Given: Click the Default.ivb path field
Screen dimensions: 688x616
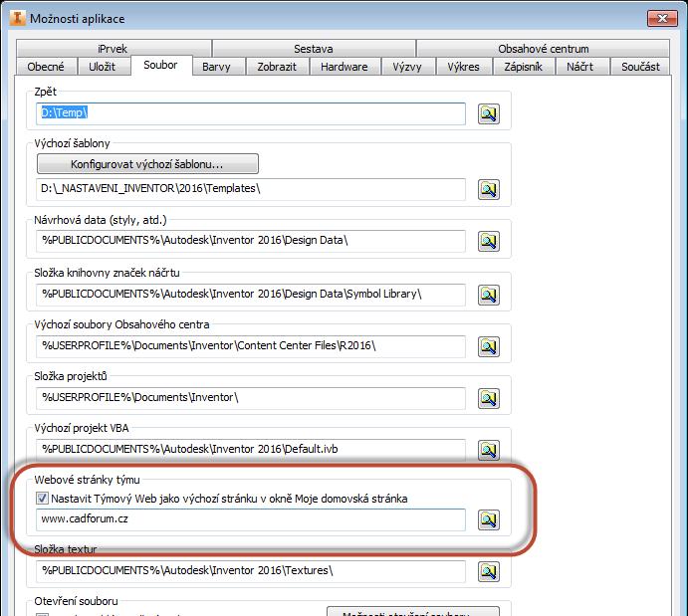Looking at the screenshot, I should [251, 450].
